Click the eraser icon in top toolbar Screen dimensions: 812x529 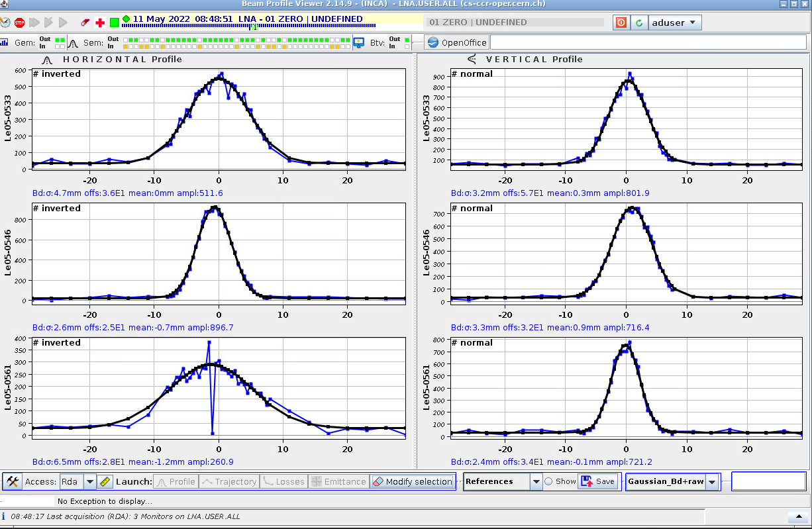[x=85, y=23]
